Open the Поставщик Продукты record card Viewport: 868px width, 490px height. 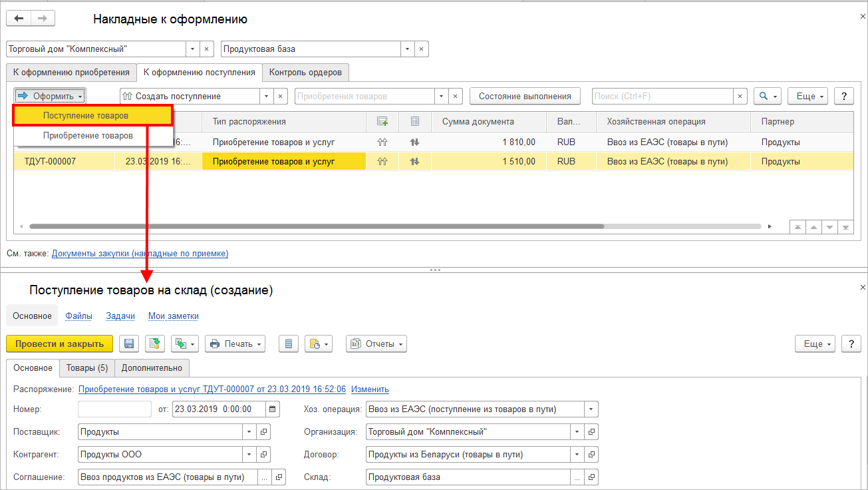[264, 431]
